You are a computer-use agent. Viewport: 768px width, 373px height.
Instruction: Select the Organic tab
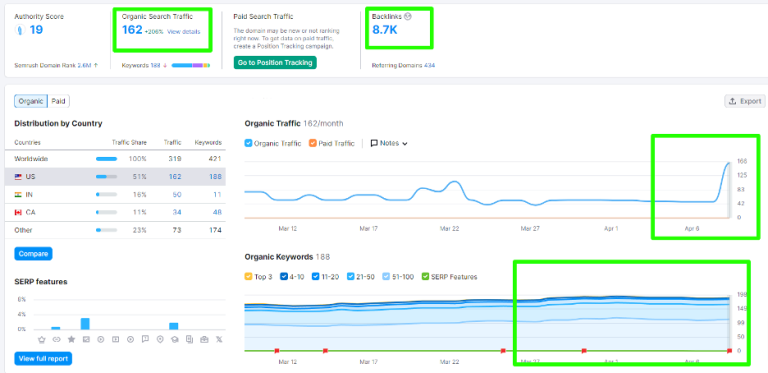[x=31, y=101]
